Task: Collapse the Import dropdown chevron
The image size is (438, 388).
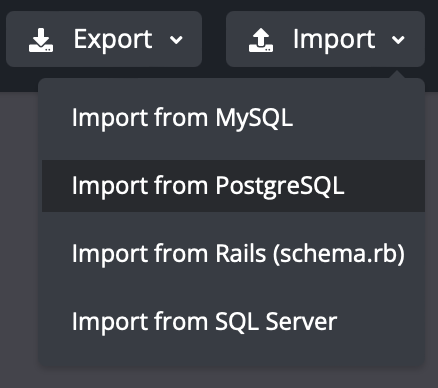Action: tap(398, 40)
